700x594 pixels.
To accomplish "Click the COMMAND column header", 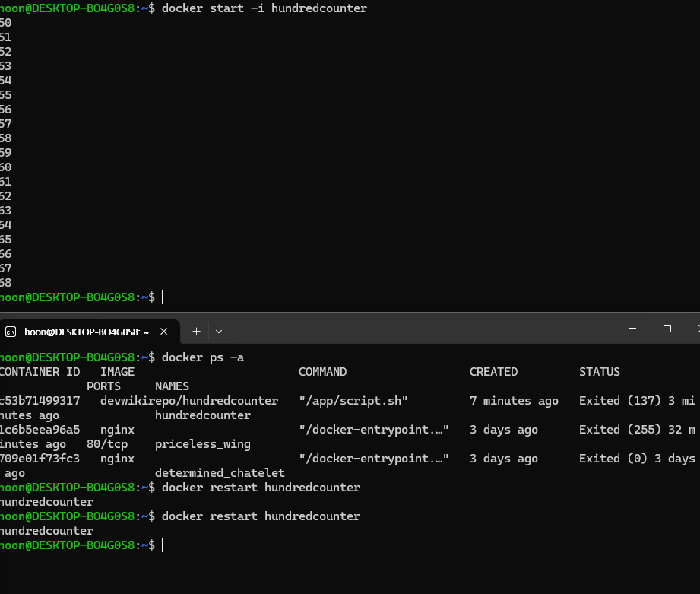I will coord(323,372).
